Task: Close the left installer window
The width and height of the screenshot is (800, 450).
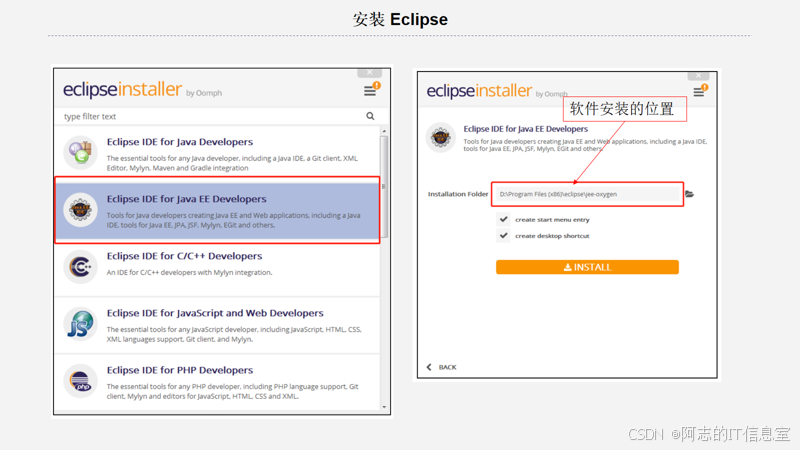Action: pos(369,72)
